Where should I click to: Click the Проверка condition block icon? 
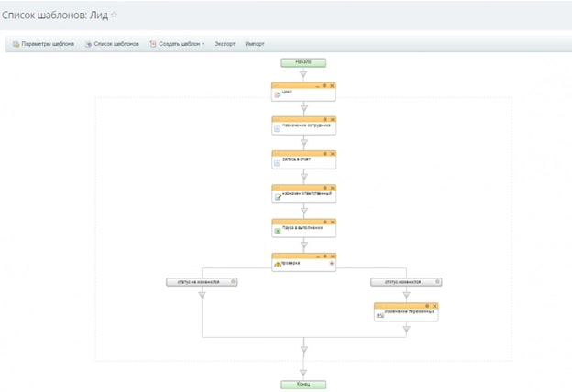tap(278, 265)
